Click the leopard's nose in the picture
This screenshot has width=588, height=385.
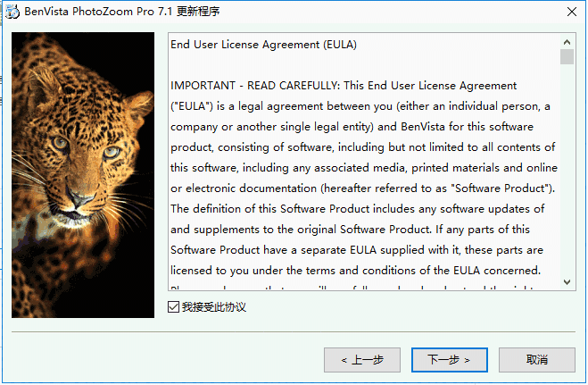pyautogui.click(x=76, y=197)
